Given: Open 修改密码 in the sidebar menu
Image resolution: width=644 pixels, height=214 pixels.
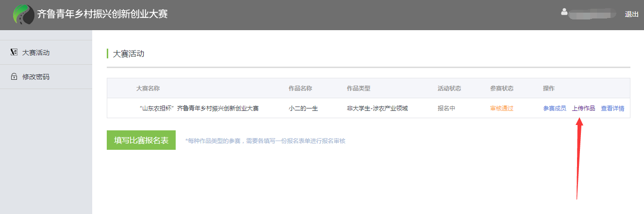Looking at the screenshot, I should 36,77.
